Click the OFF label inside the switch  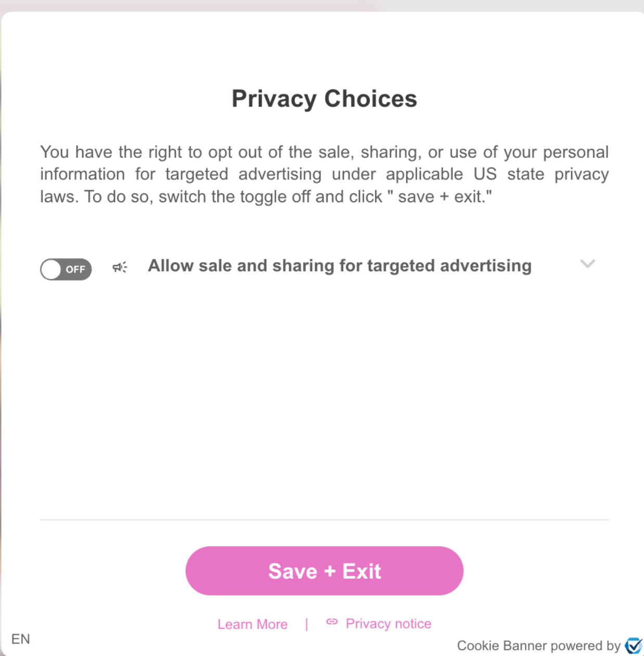(x=75, y=269)
